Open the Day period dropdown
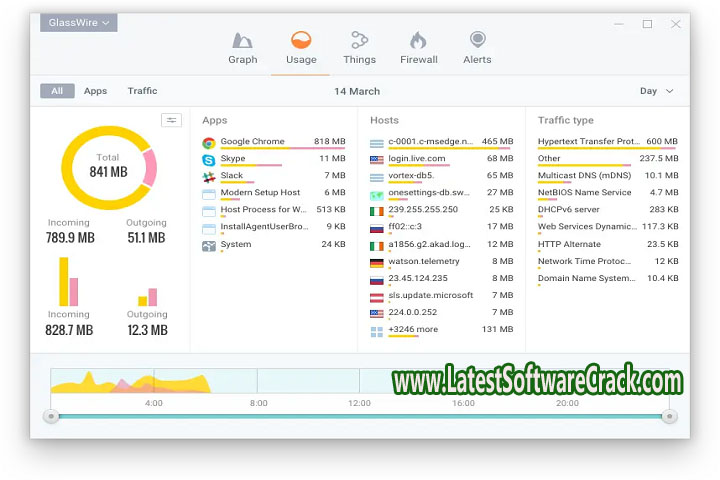Screen dimensions: 720x480 pos(657,91)
